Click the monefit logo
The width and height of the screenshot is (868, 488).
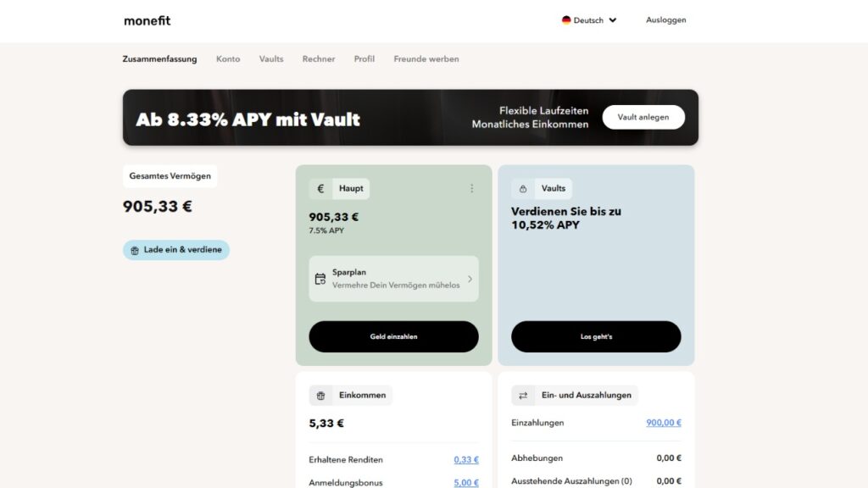tap(147, 20)
